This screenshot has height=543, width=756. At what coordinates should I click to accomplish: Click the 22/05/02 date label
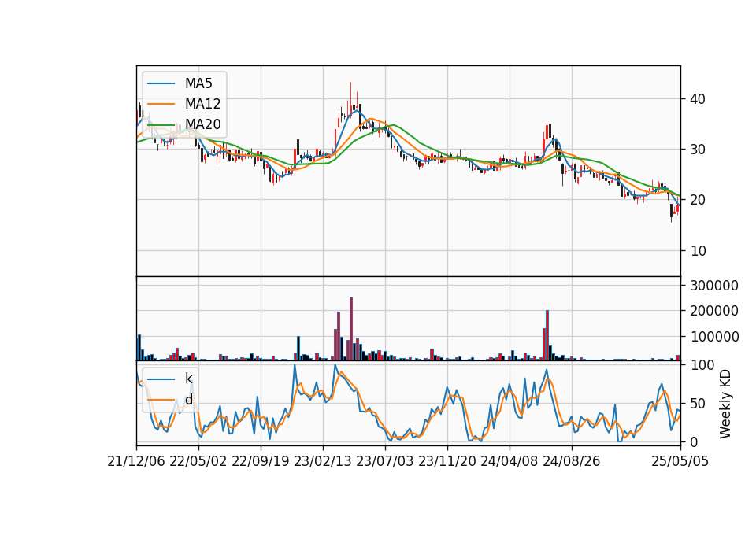click(198, 461)
